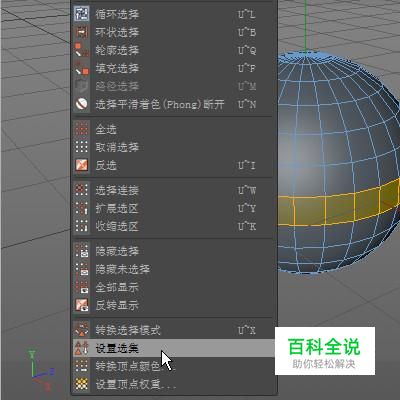Click the Hide Selected (隐藏选择) icon
The image size is (400, 400).
click(x=82, y=251)
